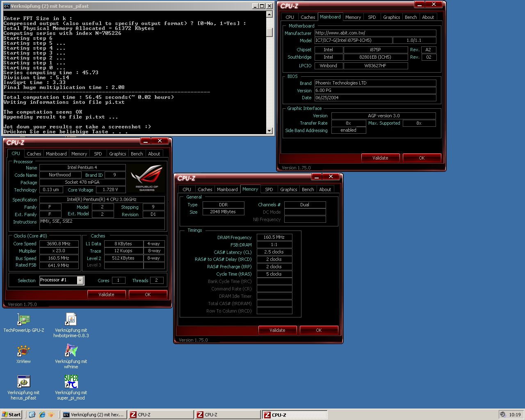This screenshot has height=420, width=525.
Task: Select first CPU-Z taskbar button
Action: (161, 415)
